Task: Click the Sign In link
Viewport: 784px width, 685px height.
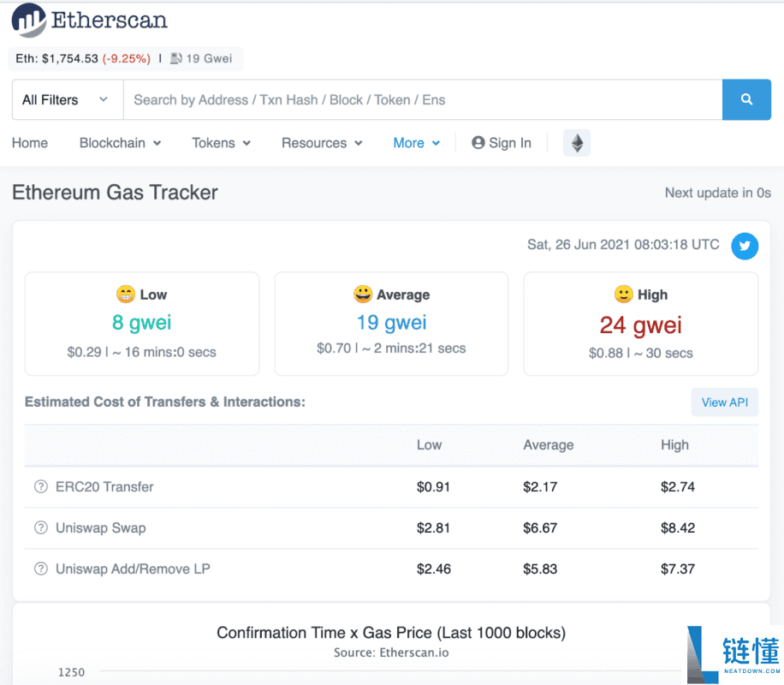Action: pos(510,143)
